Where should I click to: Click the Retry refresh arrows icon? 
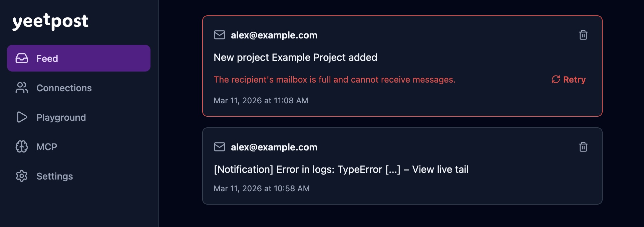tap(556, 80)
